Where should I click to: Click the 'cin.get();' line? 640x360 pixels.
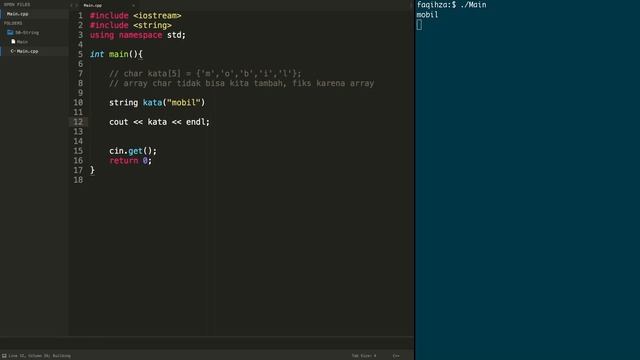click(133, 151)
